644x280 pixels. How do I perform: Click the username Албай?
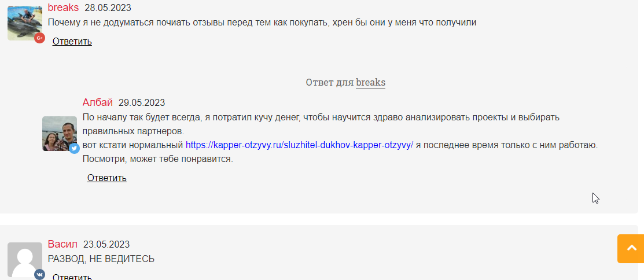(97, 102)
